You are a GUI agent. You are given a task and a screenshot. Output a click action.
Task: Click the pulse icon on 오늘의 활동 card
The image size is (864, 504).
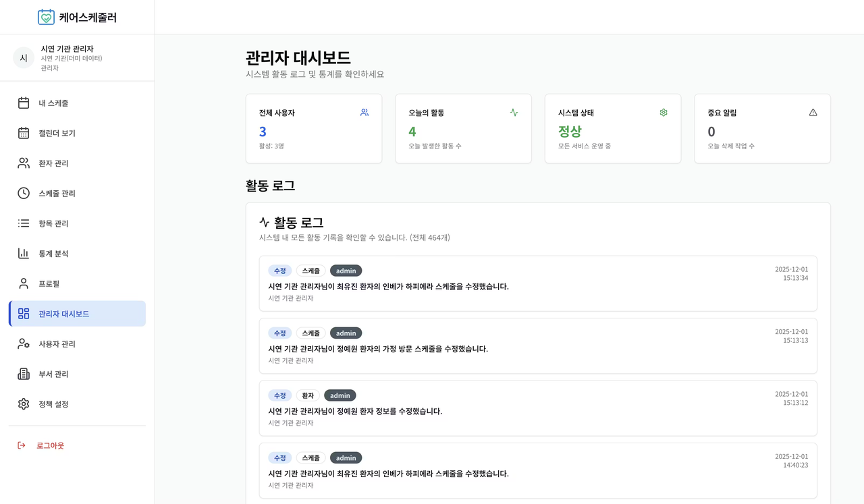514,112
